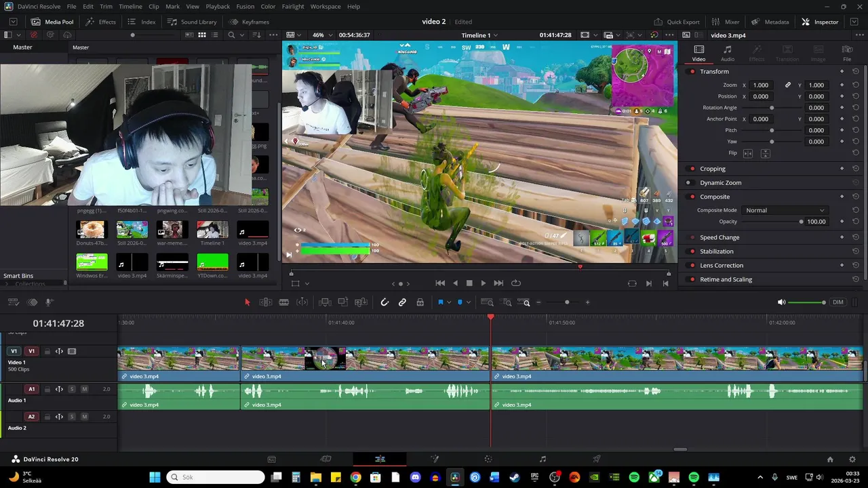This screenshot has height=488, width=868.
Task: Disable Lens Correction toggle
Action: tap(692, 266)
